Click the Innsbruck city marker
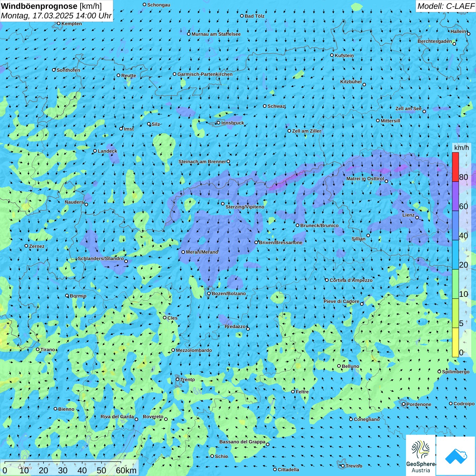The width and height of the screenshot is (476, 476). pos(219,123)
